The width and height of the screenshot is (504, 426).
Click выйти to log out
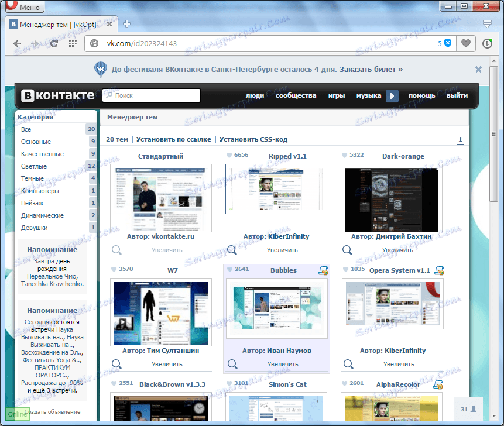click(457, 95)
